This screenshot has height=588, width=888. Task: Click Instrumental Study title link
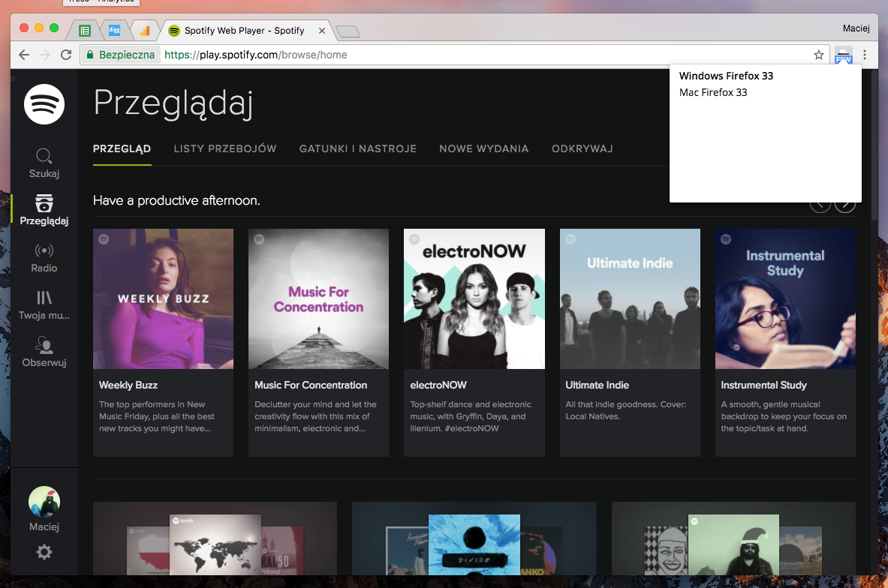coord(764,385)
